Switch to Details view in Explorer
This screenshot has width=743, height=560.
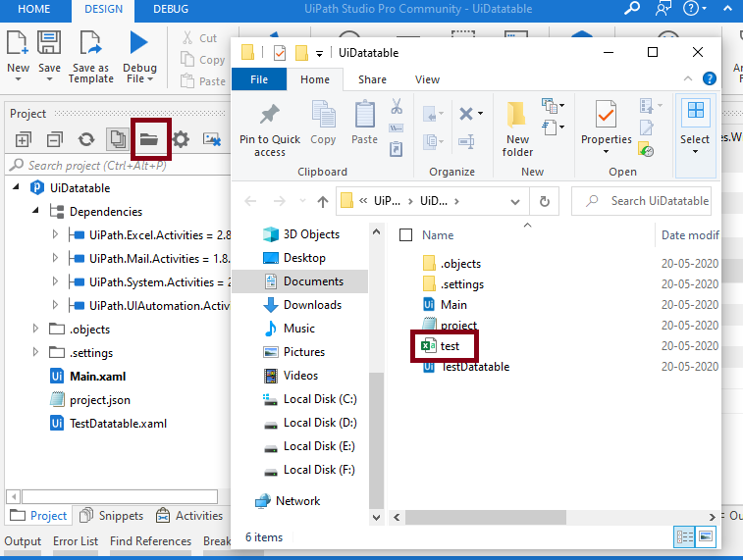click(x=684, y=536)
